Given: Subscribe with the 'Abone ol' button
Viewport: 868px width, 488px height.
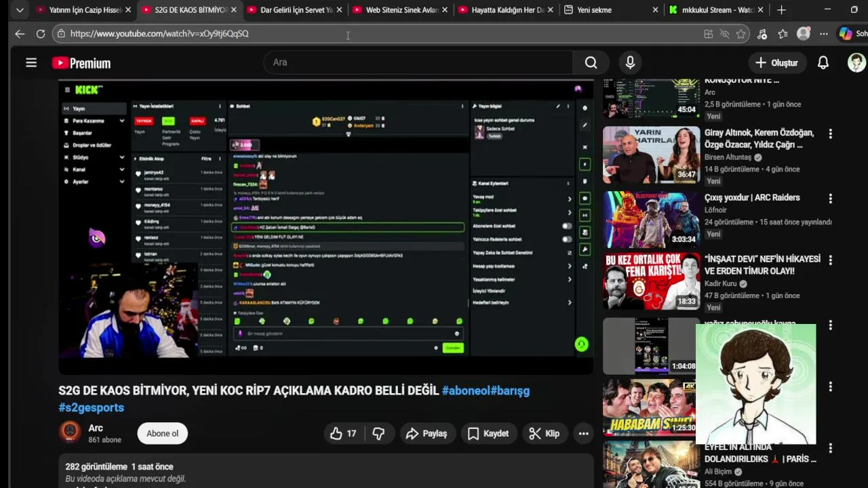Looking at the screenshot, I should (163, 434).
